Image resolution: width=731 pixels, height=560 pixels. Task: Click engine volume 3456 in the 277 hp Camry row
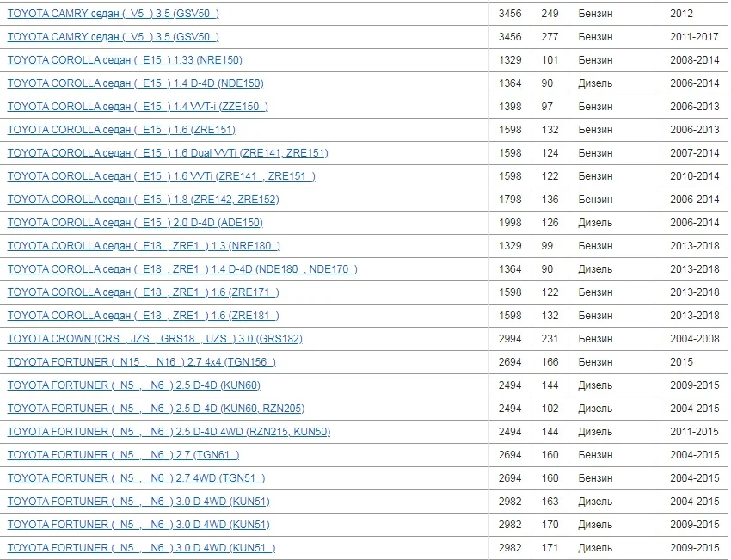(x=510, y=37)
